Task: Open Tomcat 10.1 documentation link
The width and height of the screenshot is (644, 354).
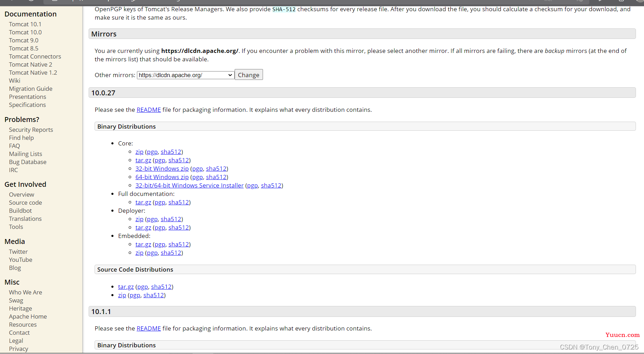Action: [x=25, y=24]
